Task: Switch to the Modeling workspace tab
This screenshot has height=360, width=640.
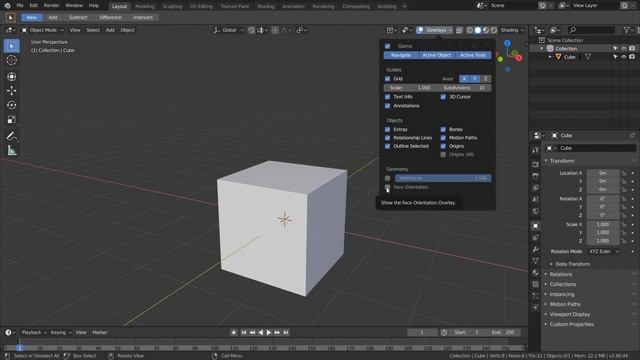Action: 144,7
